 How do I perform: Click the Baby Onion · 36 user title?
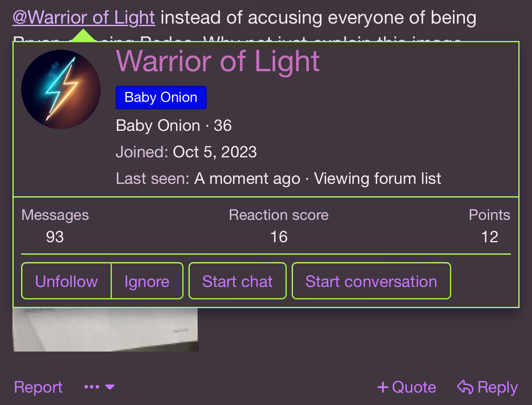point(174,125)
